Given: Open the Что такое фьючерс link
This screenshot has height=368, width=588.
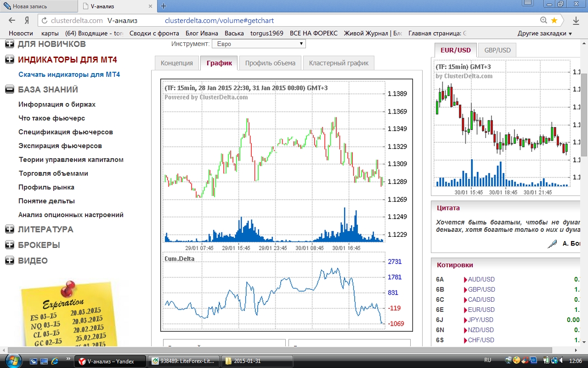Looking at the screenshot, I should pyautogui.click(x=51, y=118).
